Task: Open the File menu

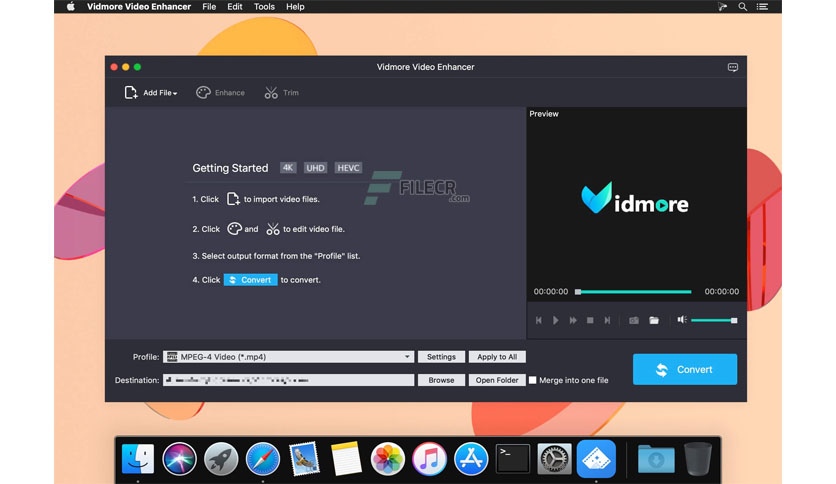Action: 209,7
